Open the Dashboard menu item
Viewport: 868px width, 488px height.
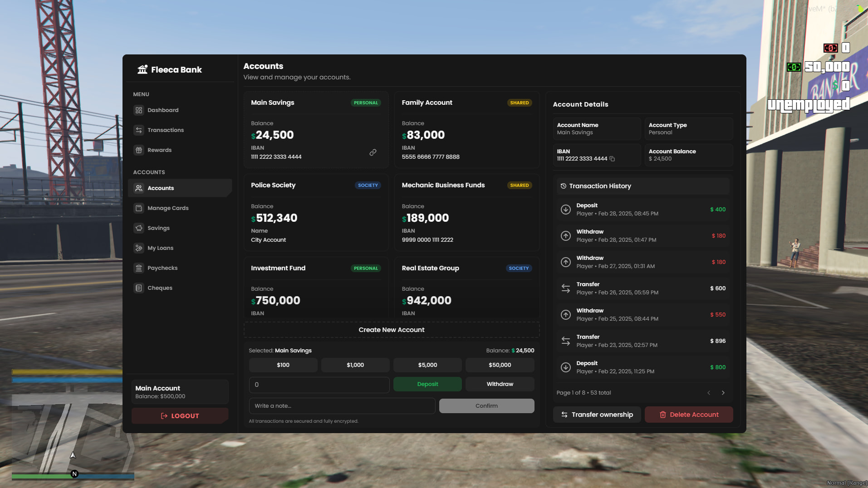point(180,110)
